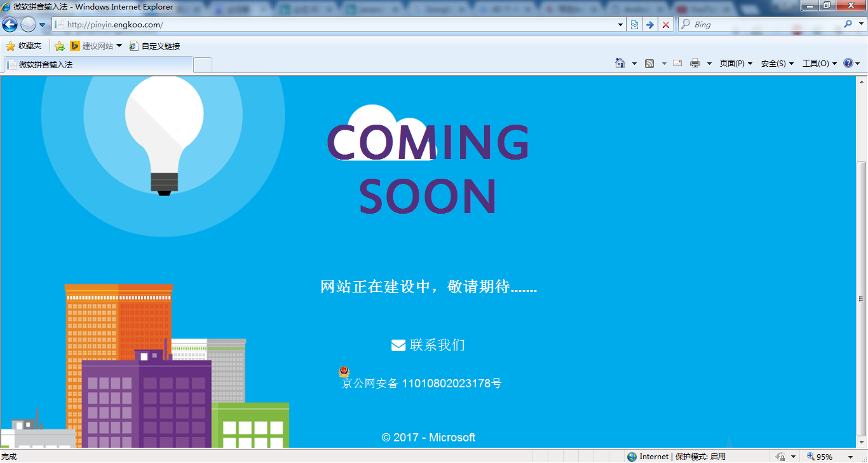Expand the feeds dropdown arrow

[x=664, y=64]
